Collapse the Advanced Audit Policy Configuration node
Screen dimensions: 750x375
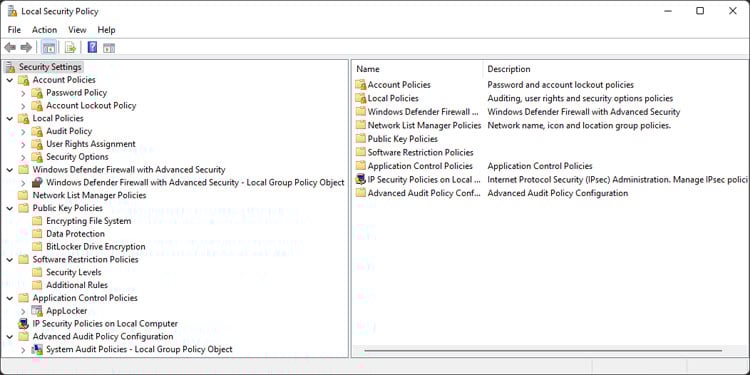(x=10, y=337)
